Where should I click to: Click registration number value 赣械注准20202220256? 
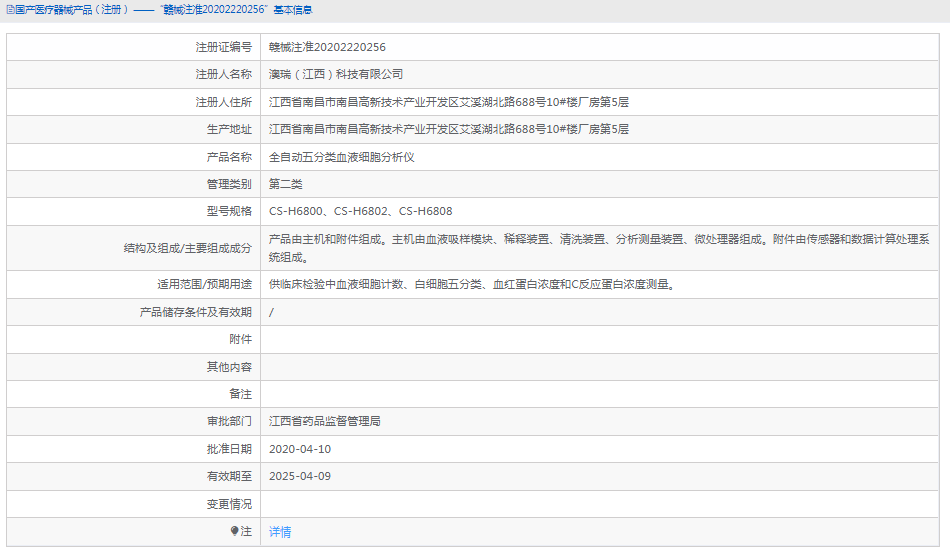click(x=327, y=47)
